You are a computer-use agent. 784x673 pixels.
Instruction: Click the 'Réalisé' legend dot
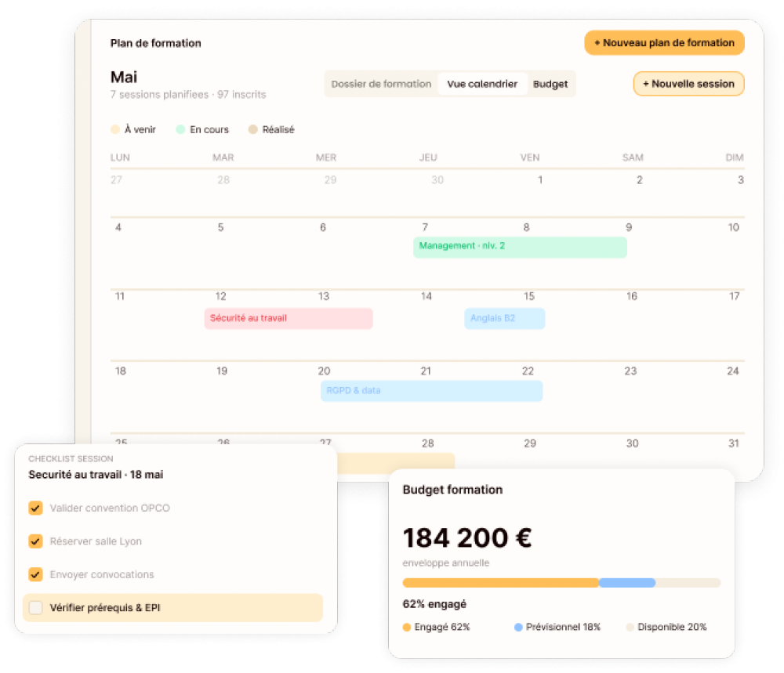253,129
